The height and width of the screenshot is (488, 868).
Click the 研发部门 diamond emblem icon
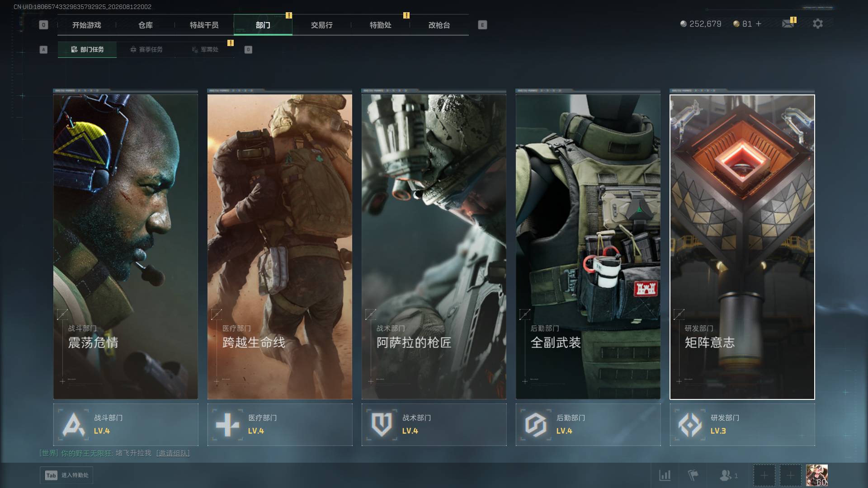click(x=690, y=425)
